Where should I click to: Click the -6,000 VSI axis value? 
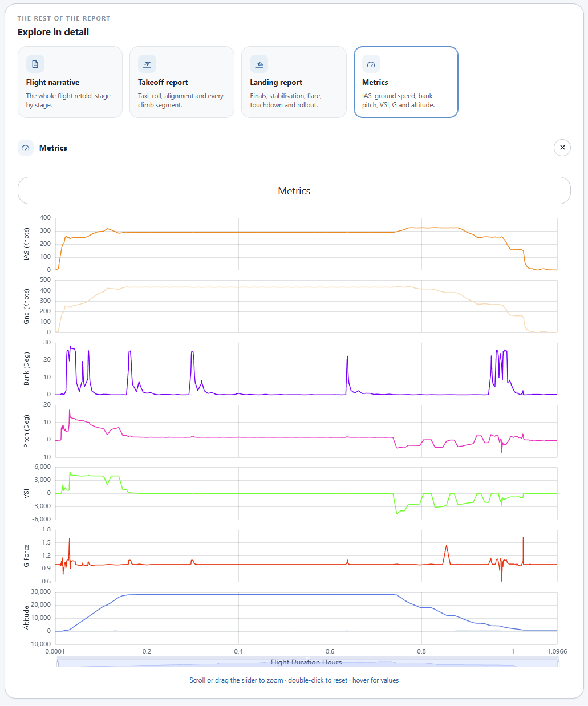tap(40, 519)
